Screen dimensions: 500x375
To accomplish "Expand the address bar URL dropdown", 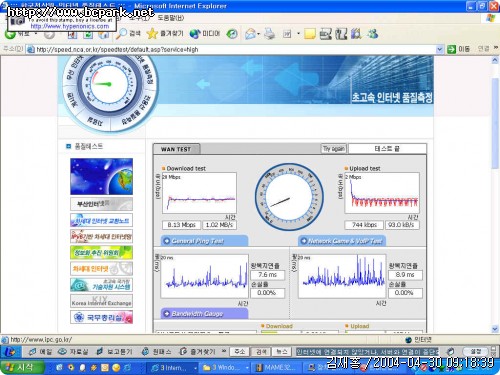I will click(x=440, y=49).
